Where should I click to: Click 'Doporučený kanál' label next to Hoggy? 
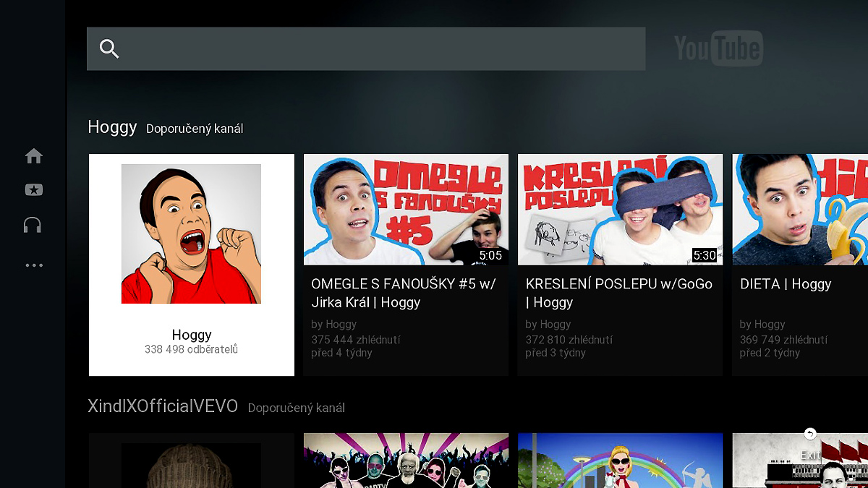point(195,129)
